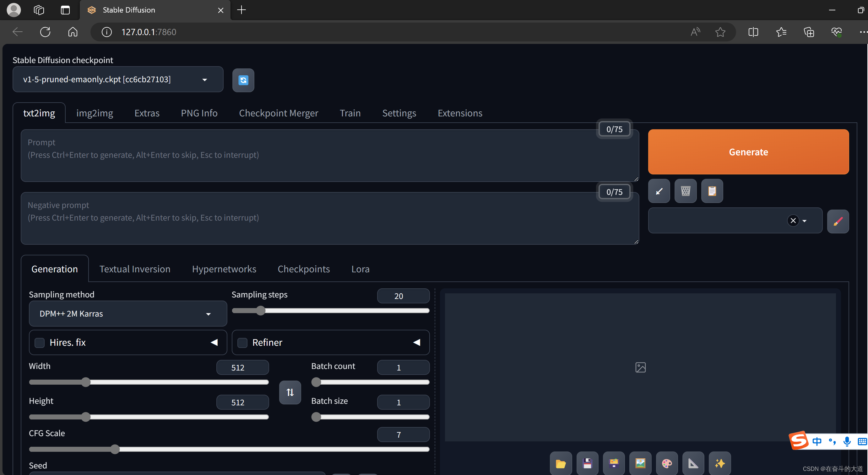
Task: Click the palette send to inpaint icon
Action: coord(667,464)
